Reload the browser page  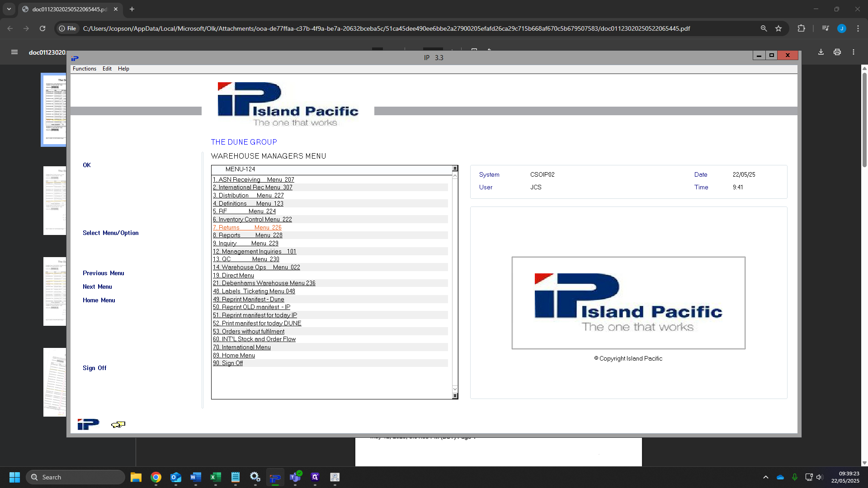coord(42,28)
